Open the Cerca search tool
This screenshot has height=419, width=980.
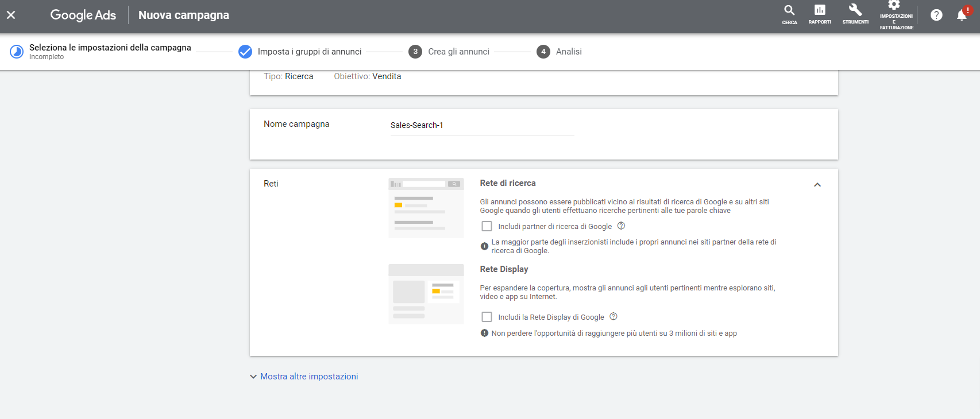coord(789,14)
